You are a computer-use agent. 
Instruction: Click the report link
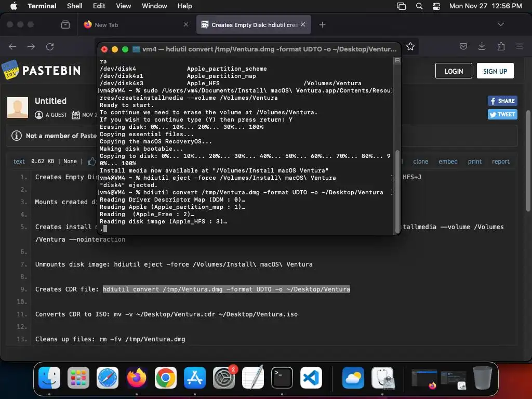point(501,162)
